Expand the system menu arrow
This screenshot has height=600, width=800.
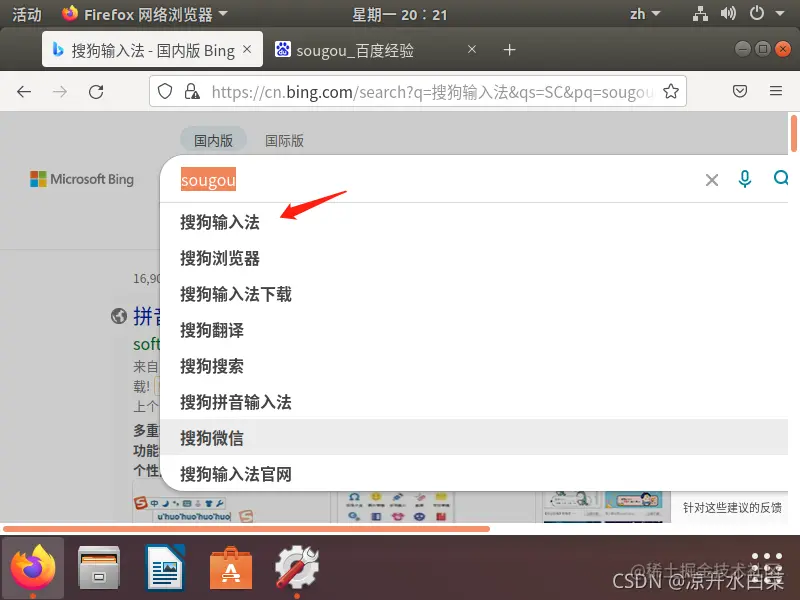pyautogui.click(x=780, y=14)
